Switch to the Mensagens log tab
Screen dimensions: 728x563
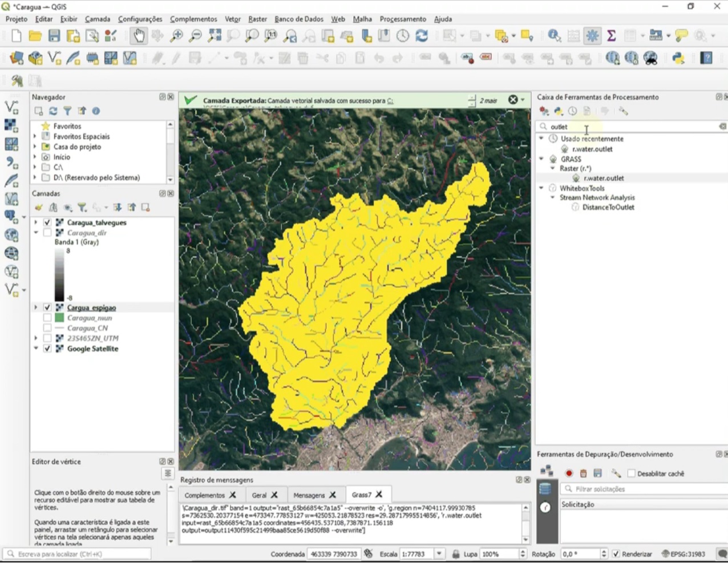point(309,495)
